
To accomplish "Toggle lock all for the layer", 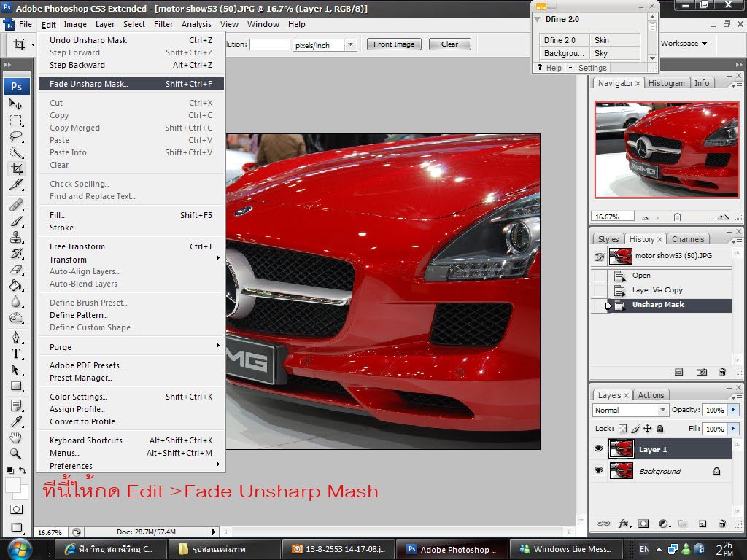I will (x=659, y=429).
